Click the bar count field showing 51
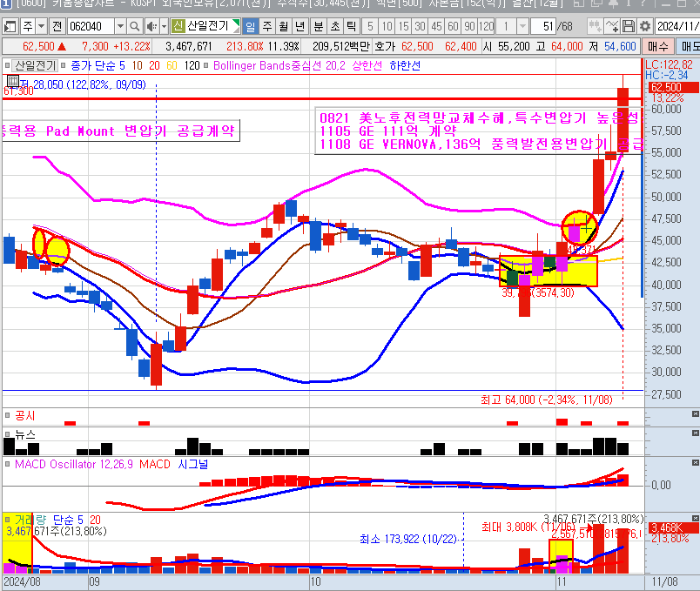This screenshot has height=591, width=700. click(x=543, y=26)
